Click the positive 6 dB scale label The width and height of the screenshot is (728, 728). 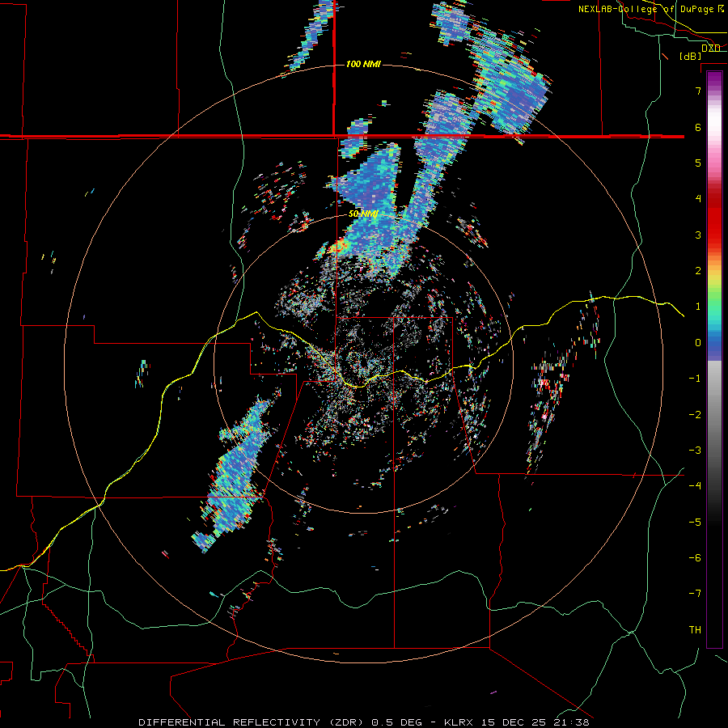(x=698, y=127)
